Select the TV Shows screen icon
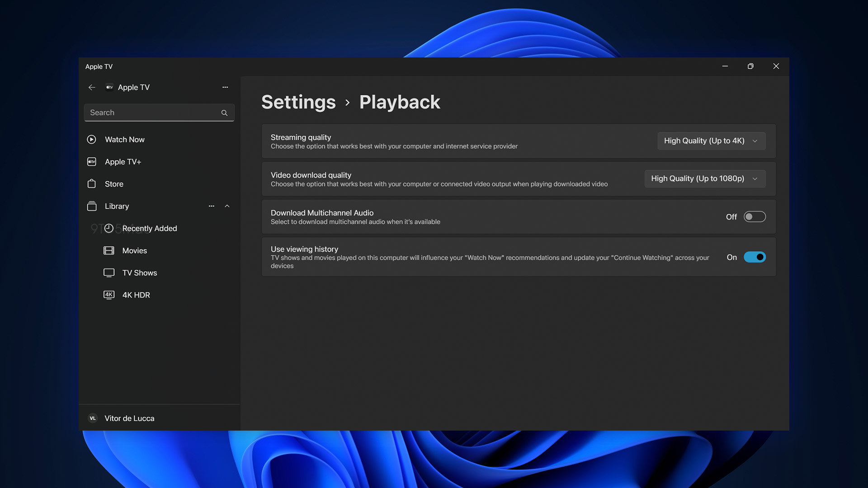868x488 pixels. 109,272
